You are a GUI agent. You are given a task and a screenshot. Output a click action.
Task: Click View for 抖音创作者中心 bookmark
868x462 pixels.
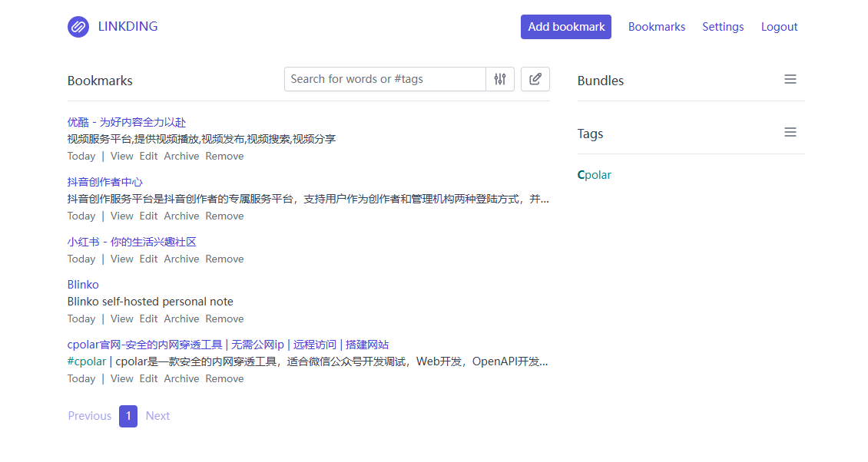tap(122, 216)
